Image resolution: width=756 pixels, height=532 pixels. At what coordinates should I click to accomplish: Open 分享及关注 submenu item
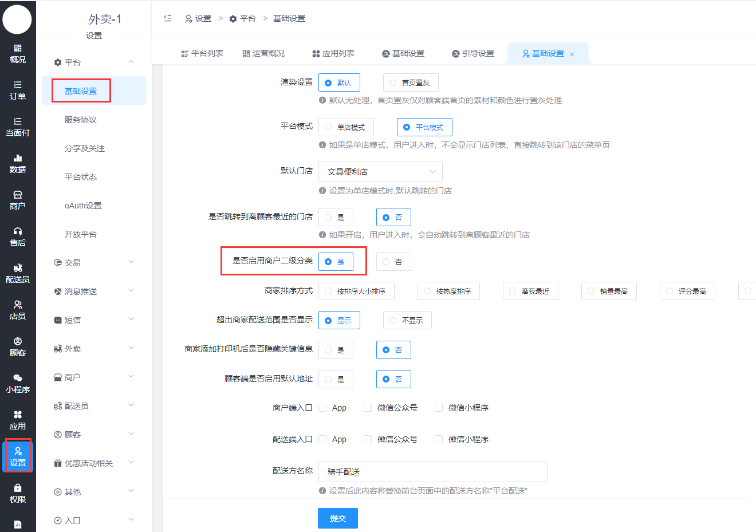point(85,148)
